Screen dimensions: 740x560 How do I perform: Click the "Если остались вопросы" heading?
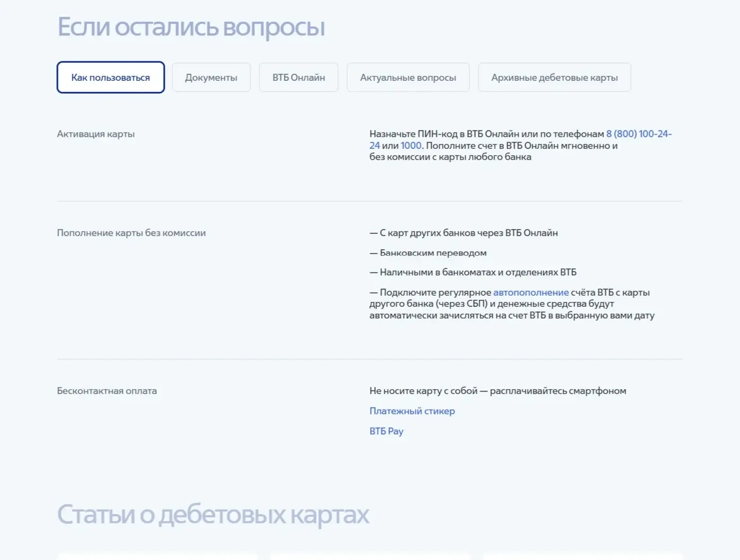191,27
